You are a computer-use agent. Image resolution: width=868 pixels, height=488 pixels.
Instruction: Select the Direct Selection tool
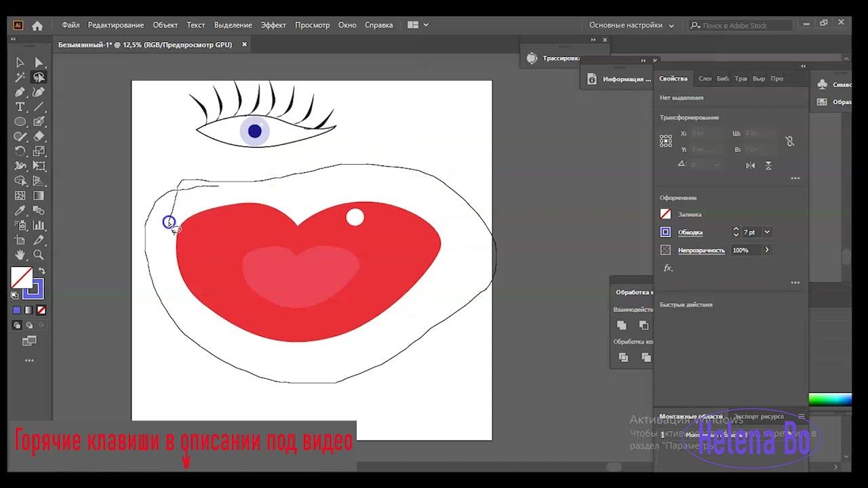[x=39, y=62]
